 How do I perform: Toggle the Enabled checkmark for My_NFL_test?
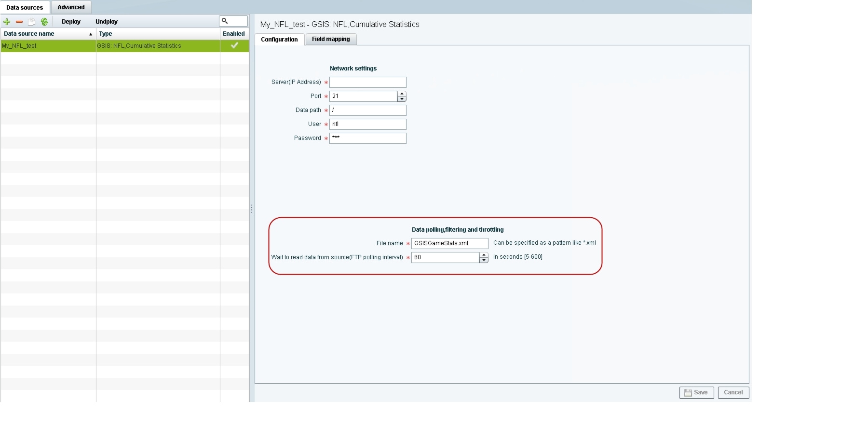pos(234,45)
